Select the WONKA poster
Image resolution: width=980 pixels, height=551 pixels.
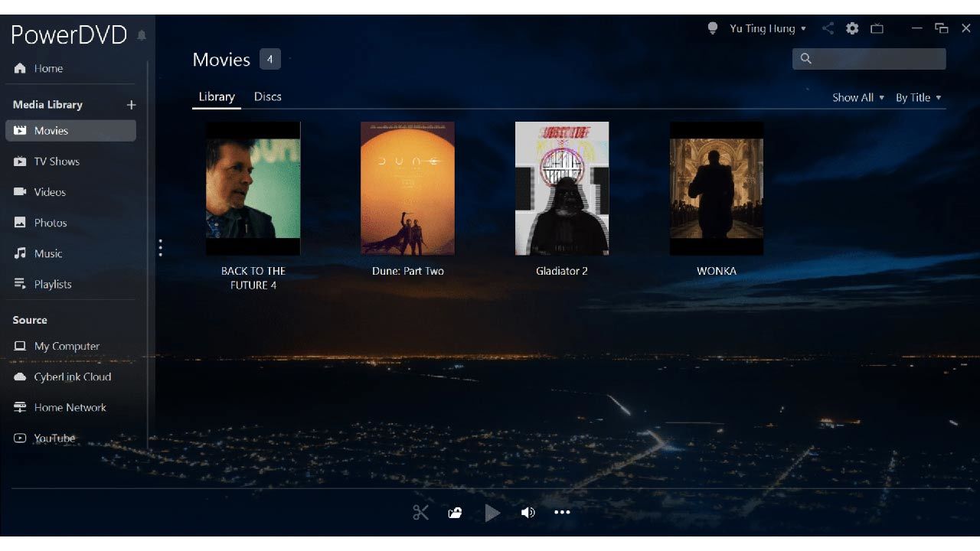(x=717, y=188)
